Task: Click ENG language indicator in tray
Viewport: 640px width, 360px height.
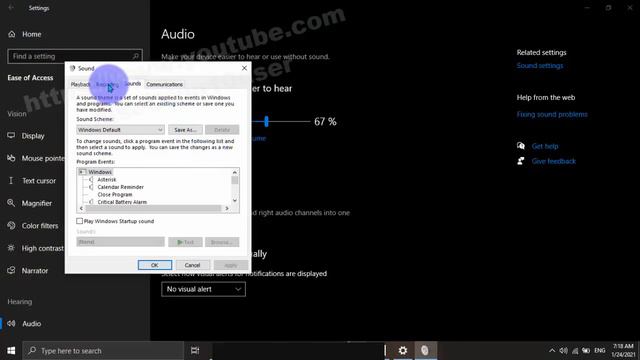Action: point(600,351)
